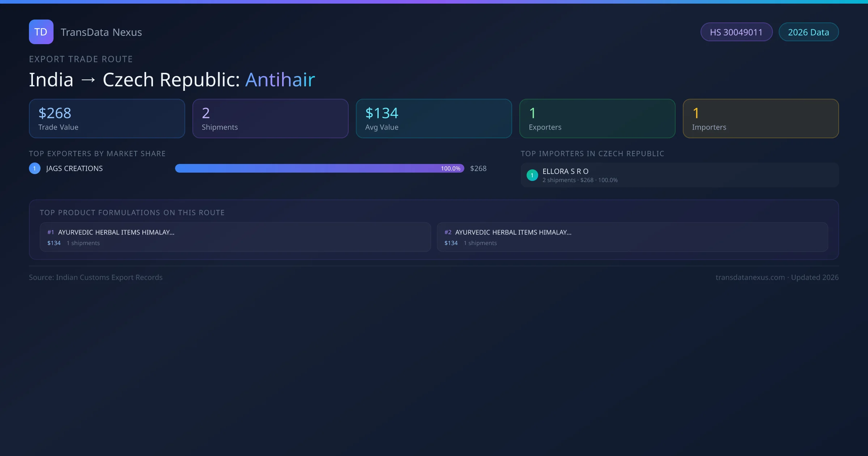Open the ELLORA S R O importer row
The height and width of the screenshot is (456, 868).
tap(679, 175)
